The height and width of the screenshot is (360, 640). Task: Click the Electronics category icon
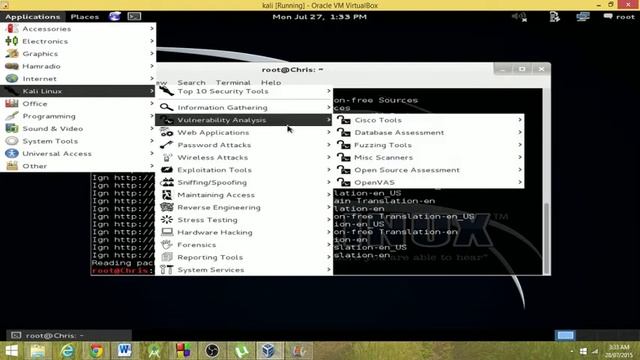tap(12, 41)
